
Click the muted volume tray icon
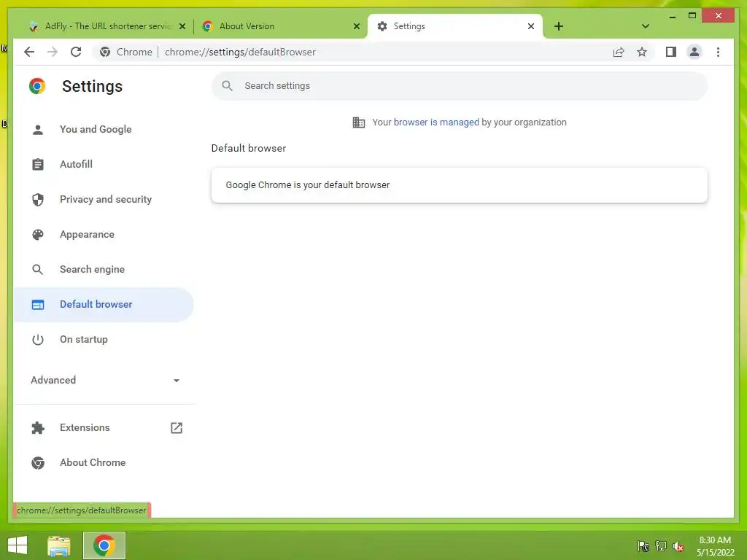point(678,546)
